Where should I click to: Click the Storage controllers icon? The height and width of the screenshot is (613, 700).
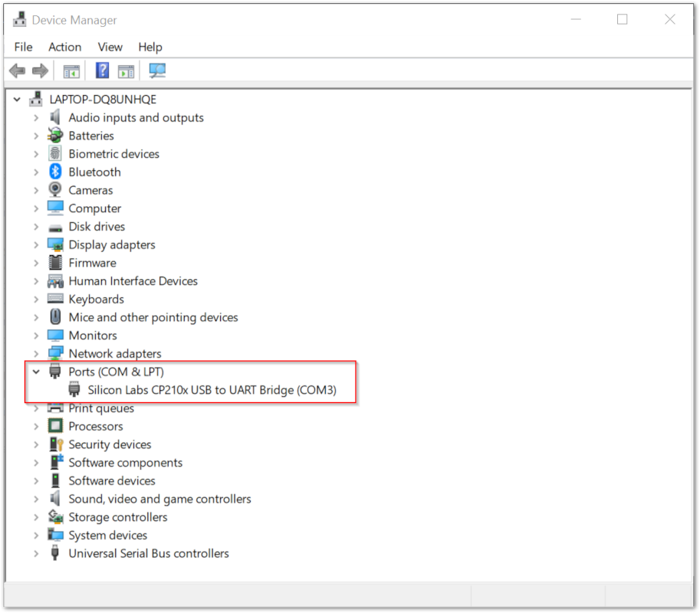(x=55, y=516)
